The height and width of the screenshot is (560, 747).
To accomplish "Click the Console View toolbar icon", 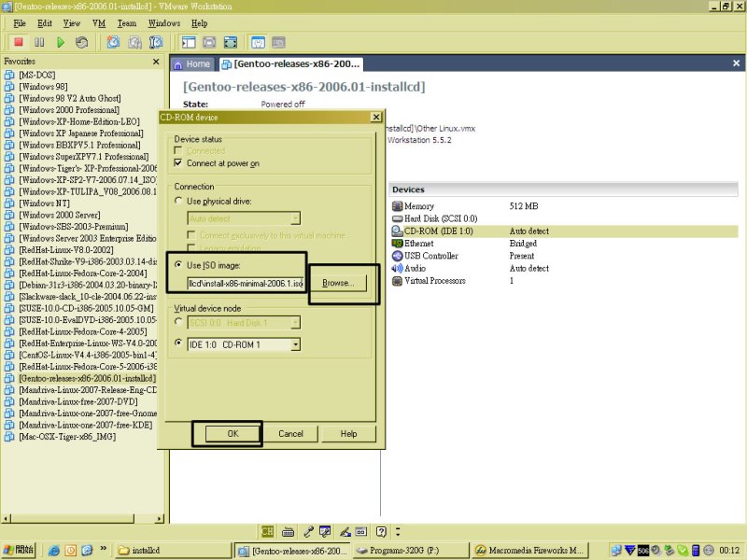I will click(278, 42).
